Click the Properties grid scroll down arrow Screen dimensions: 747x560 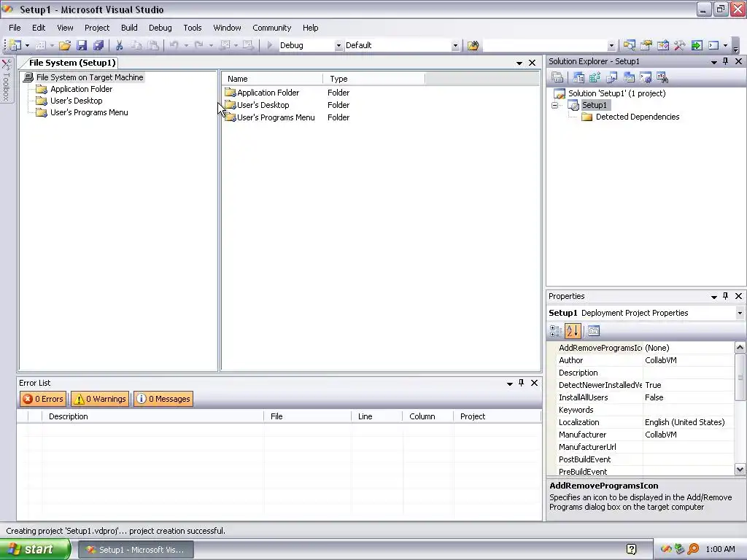pos(740,469)
